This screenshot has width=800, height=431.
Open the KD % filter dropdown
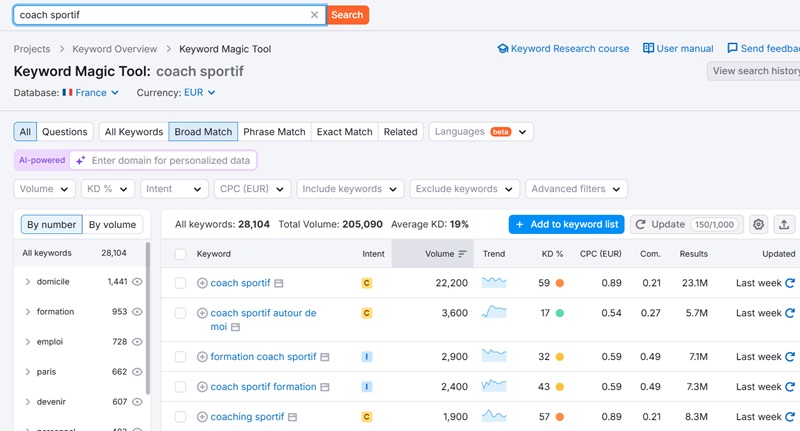pos(108,189)
